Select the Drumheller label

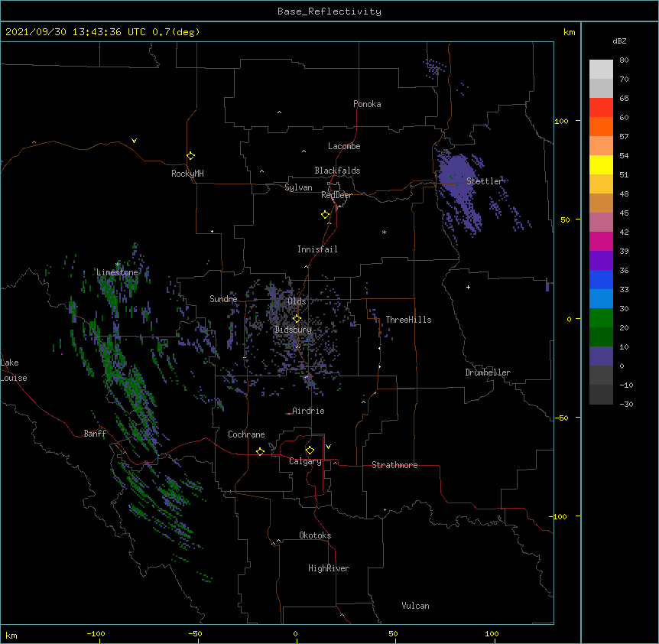click(x=488, y=372)
